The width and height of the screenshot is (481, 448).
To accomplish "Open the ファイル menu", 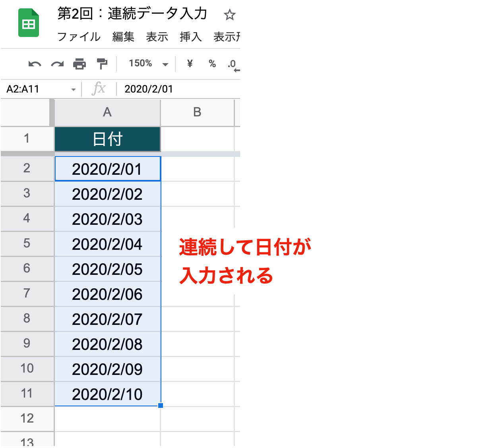I will coord(78,37).
